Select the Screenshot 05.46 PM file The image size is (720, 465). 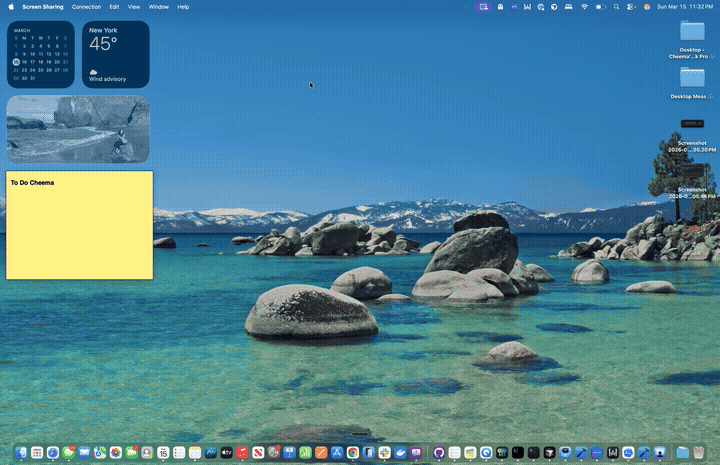click(x=692, y=181)
